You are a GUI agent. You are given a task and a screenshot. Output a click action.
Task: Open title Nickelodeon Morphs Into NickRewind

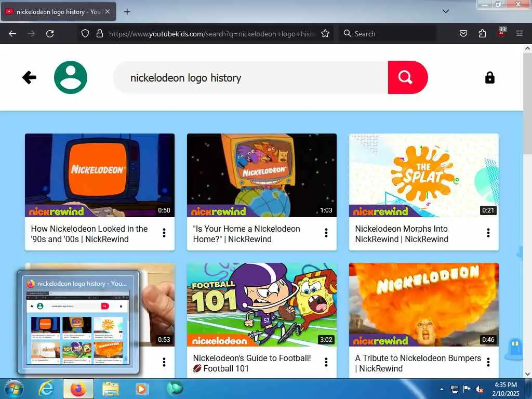402,234
